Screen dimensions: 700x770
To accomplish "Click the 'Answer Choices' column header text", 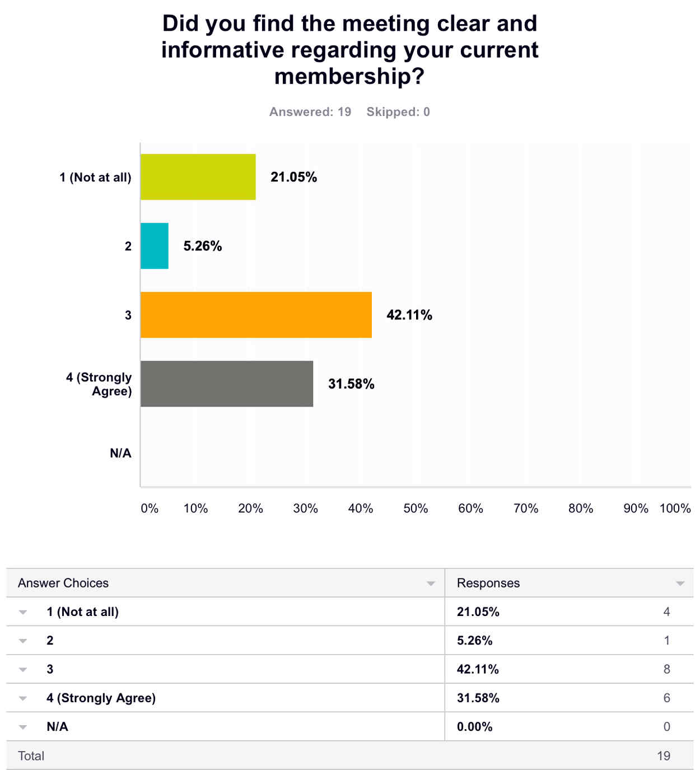I will 63,583.
